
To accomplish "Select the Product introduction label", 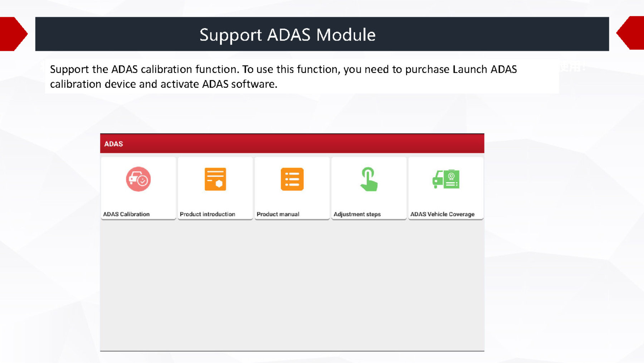I will coord(208,214).
